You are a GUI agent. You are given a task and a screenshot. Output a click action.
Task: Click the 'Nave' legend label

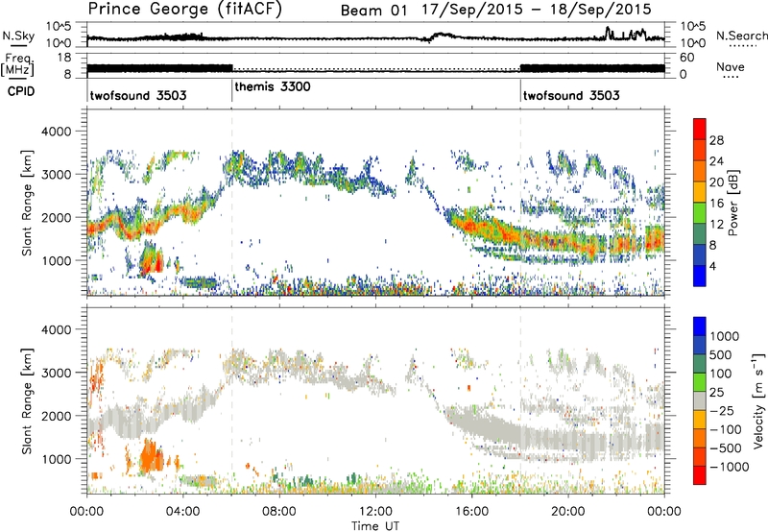pyautogui.click(x=731, y=67)
